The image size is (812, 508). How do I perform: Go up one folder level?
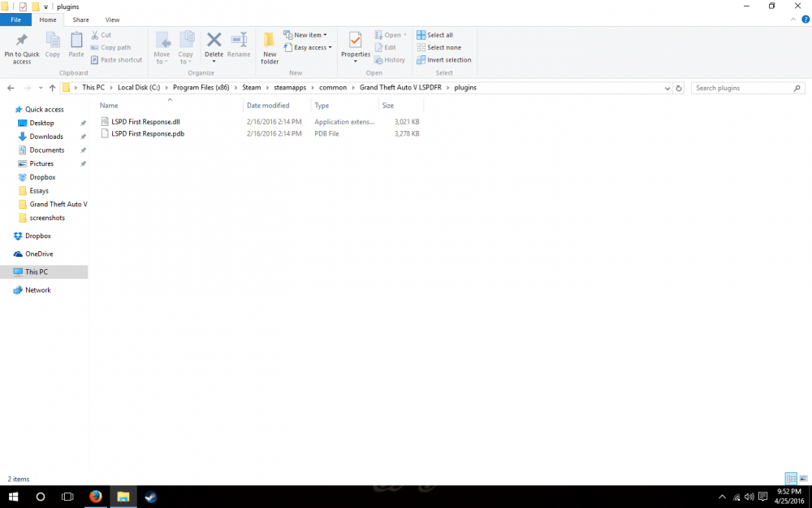click(x=52, y=88)
